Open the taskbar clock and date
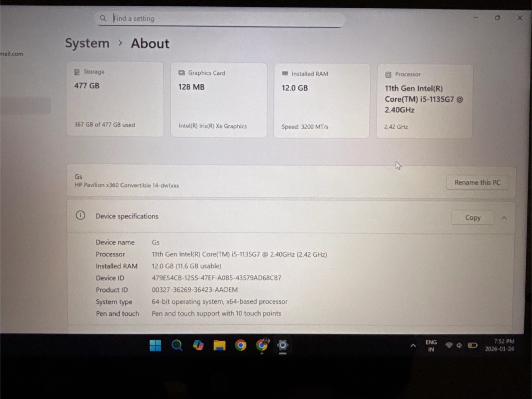Image resolution: width=532 pixels, height=399 pixels. point(499,345)
